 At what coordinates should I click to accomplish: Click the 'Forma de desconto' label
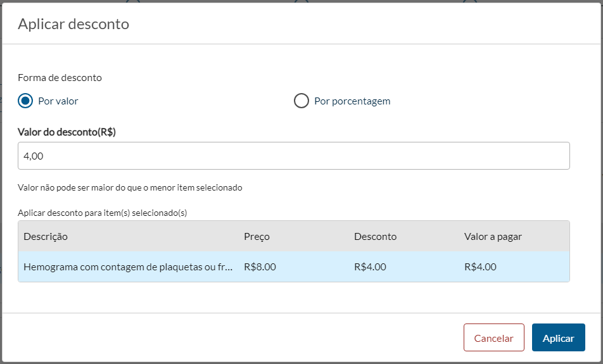pyautogui.click(x=60, y=78)
